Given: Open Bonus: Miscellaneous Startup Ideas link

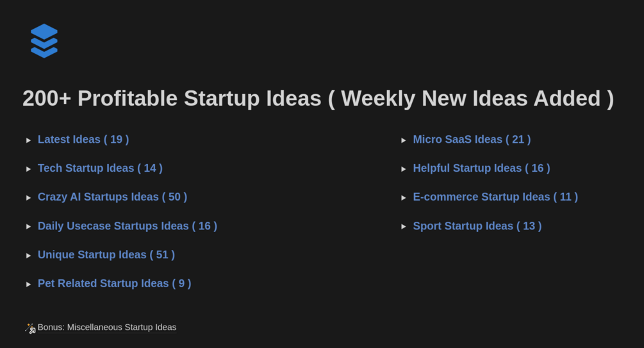Looking at the screenshot, I should coord(107,327).
